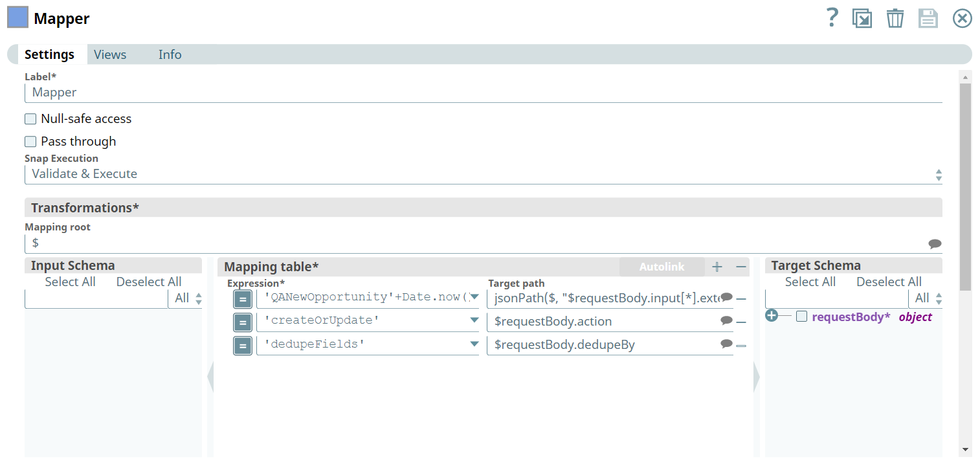Click the export snap icon in header
The width and height of the screenshot is (980, 468).
pos(862,18)
